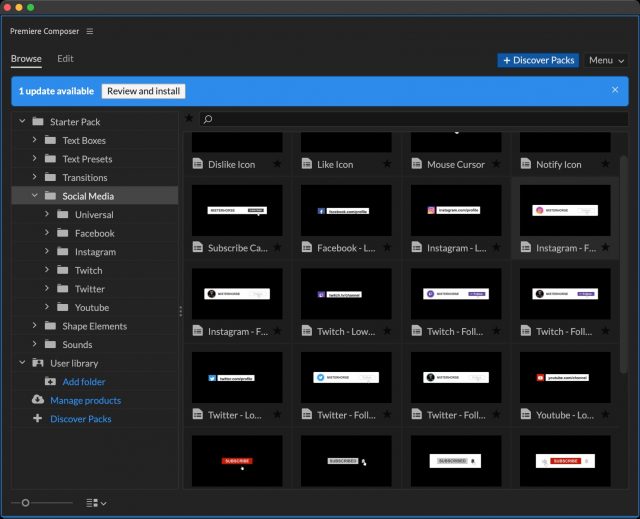Click the Add folder icon in User library
The width and height of the screenshot is (640, 519).
[x=50, y=382]
